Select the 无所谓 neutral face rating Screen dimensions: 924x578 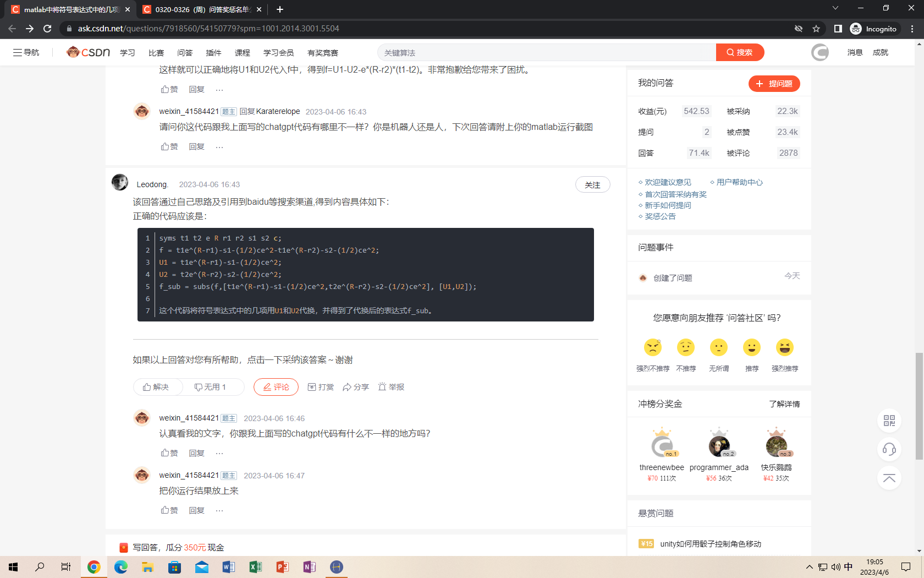719,347
